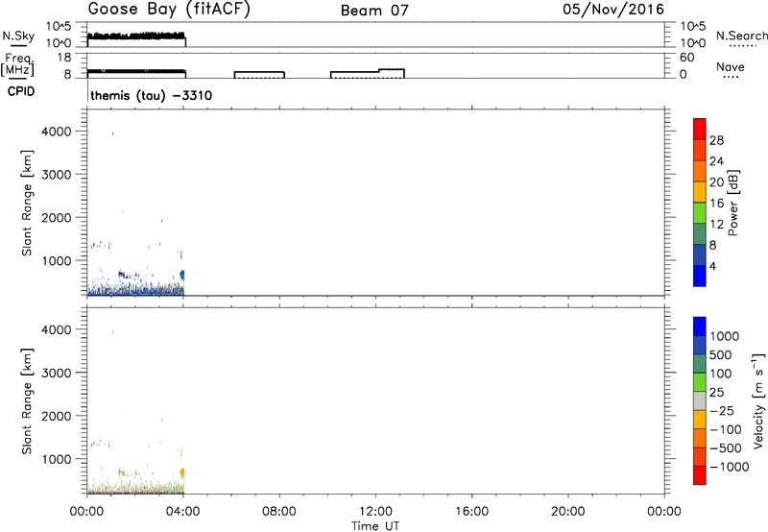This screenshot has width=768, height=532.
Task: Click 'Slant Range [km]' label of power panel
Action: pyautogui.click(x=27, y=203)
